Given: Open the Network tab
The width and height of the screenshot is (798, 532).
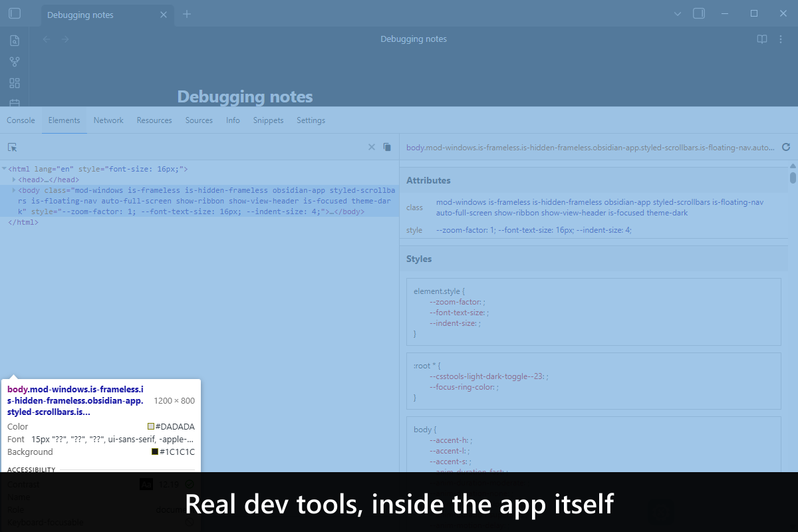Looking at the screenshot, I should point(108,120).
